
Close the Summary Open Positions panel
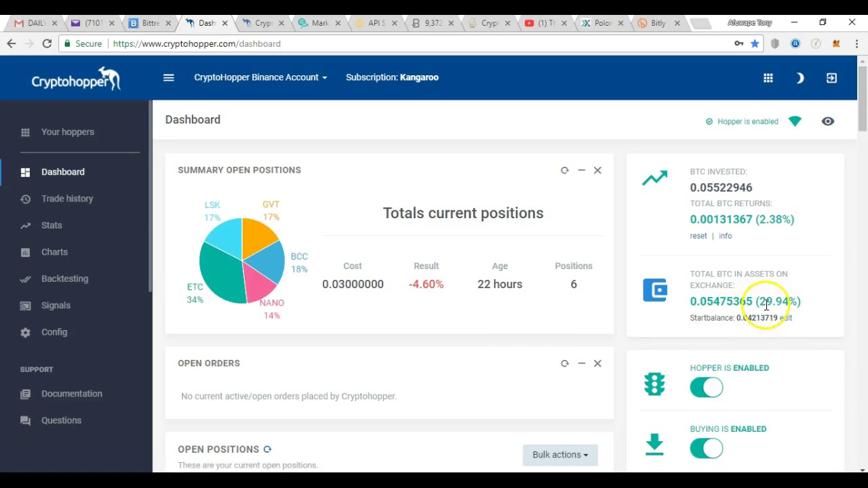597,170
